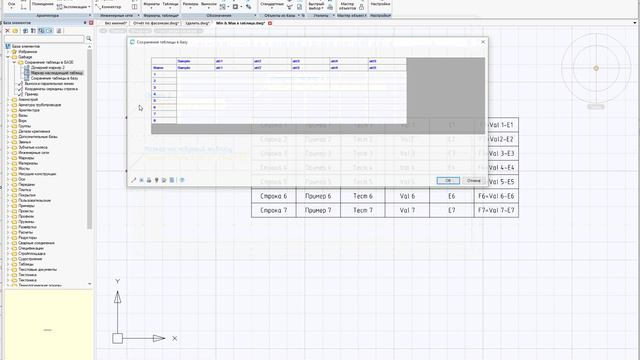
Task: Confirm the dialog with OK
Action: tap(448, 180)
